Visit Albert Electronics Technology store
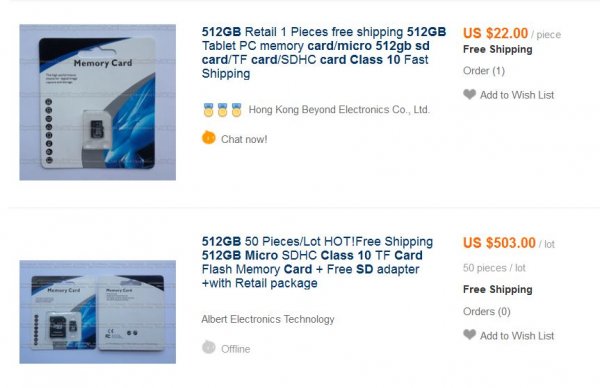The image size is (600, 388). point(268,319)
